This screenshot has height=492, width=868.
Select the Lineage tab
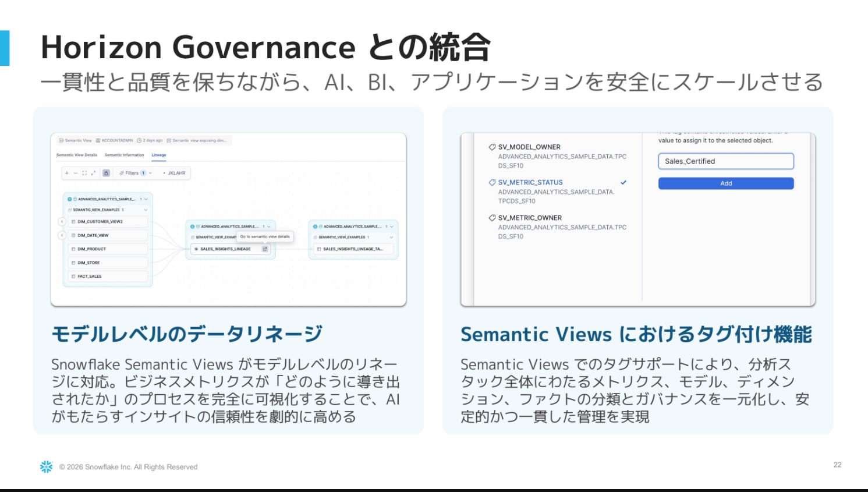click(x=159, y=155)
